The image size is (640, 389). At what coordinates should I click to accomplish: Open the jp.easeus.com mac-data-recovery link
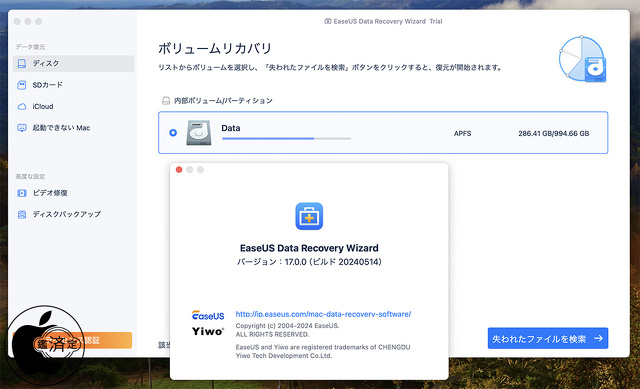point(323,314)
